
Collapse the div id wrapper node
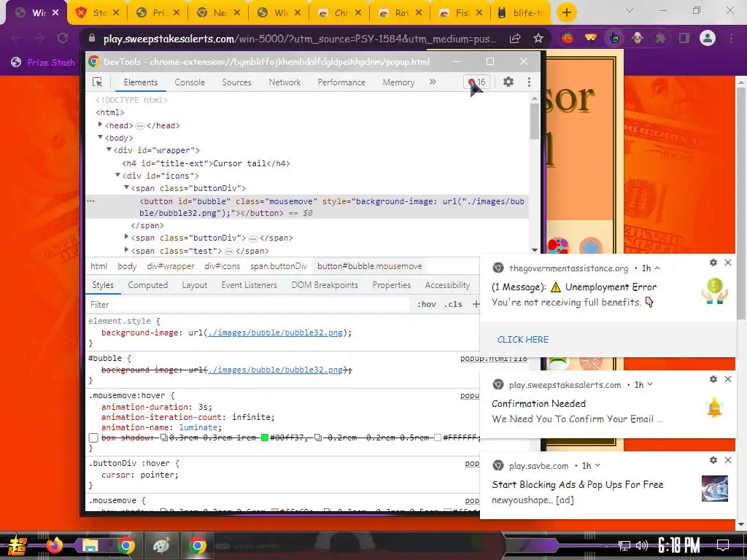tap(109, 149)
